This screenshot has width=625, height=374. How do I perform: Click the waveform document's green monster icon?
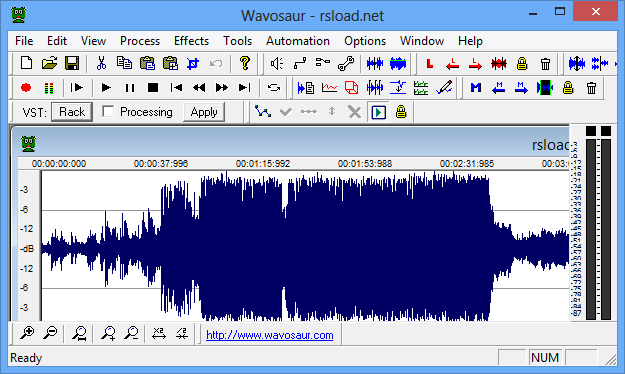[29, 144]
